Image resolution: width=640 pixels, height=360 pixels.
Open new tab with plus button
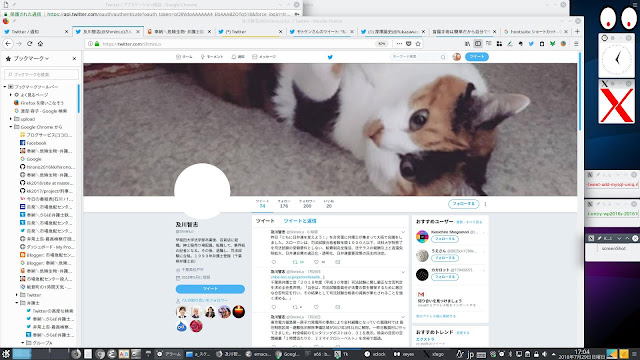(x=577, y=31)
